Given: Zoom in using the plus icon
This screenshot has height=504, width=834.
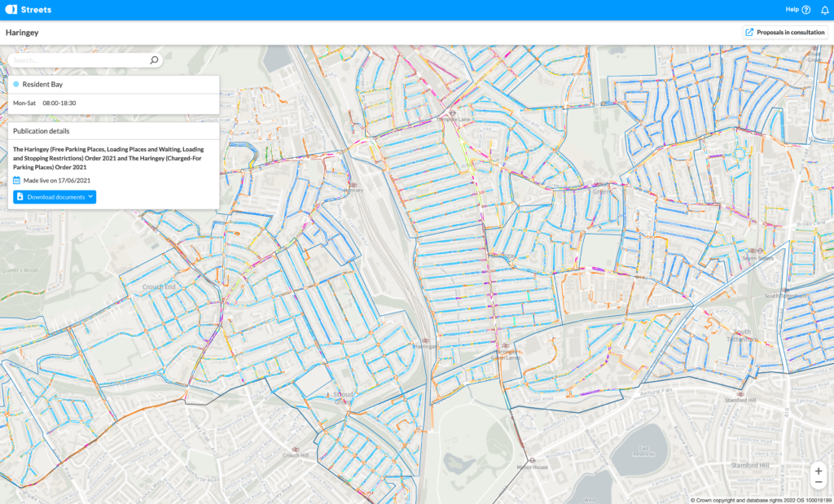Looking at the screenshot, I should click(818, 471).
